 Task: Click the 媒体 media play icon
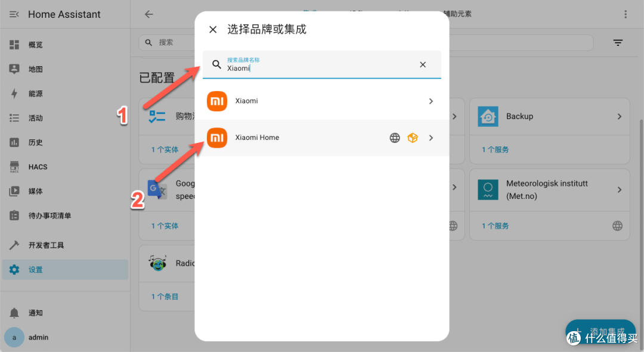(x=14, y=191)
